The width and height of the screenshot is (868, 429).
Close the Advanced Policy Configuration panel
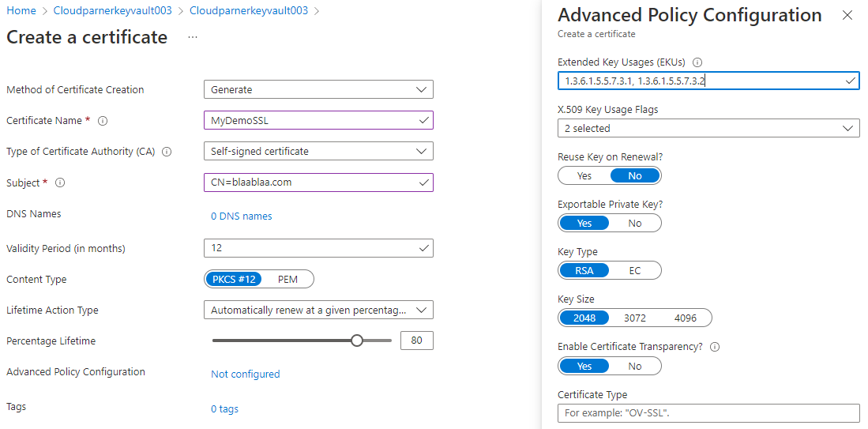[x=847, y=15]
